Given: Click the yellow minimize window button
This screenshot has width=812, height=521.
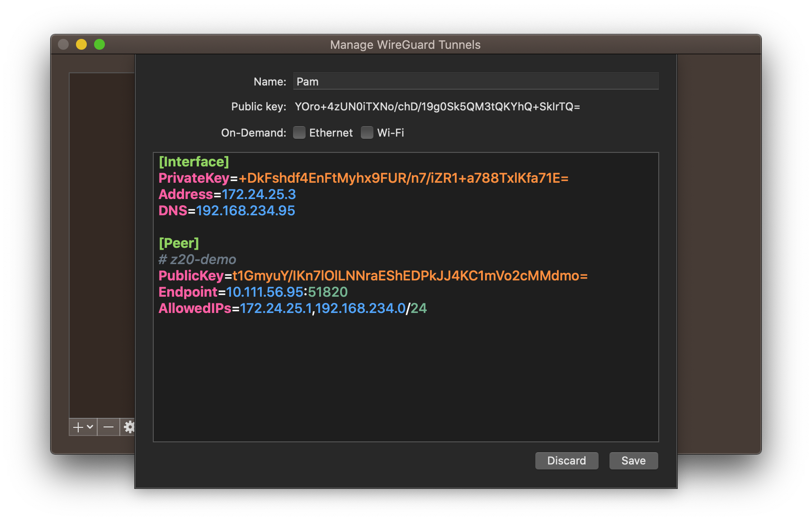Looking at the screenshot, I should (81, 44).
